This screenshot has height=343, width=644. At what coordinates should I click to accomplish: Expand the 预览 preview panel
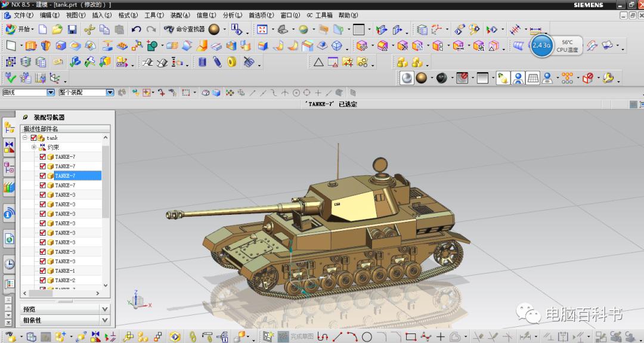[x=105, y=309]
